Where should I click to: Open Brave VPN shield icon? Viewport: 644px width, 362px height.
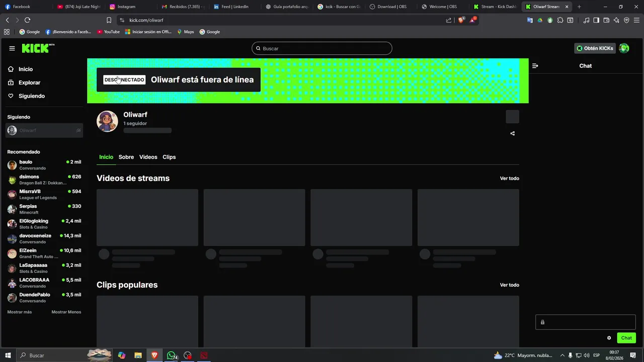[626, 20]
